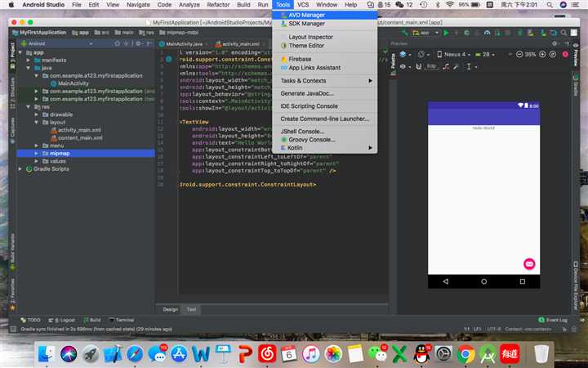Viewport: 588px width, 368px height.
Task: Hide the Preview panel
Action: [566, 43]
